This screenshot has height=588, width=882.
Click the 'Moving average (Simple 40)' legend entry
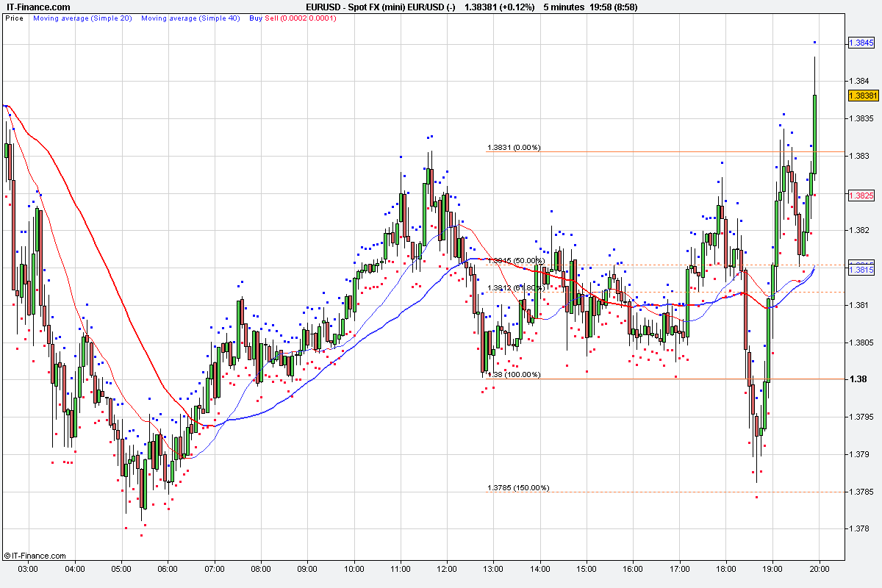[190, 18]
